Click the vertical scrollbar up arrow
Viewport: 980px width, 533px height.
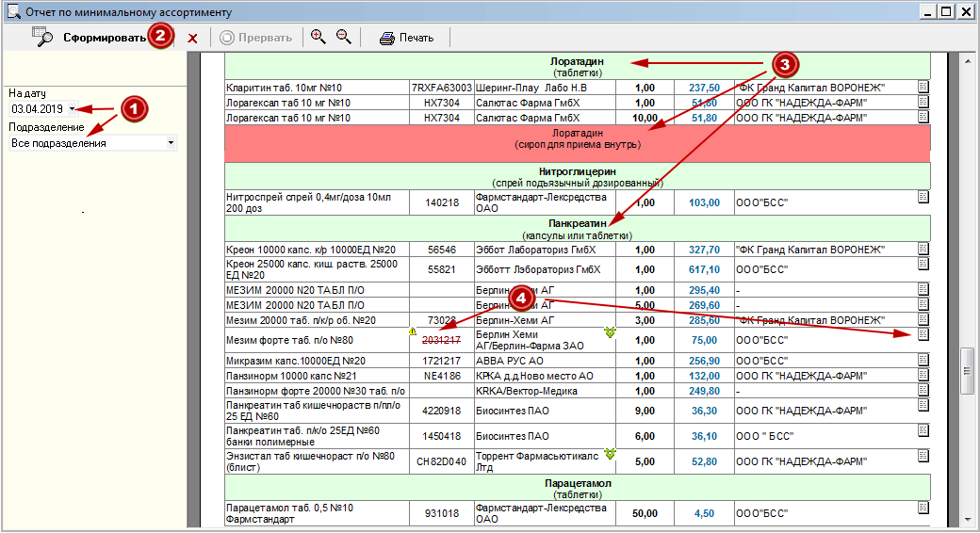click(968, 61)
